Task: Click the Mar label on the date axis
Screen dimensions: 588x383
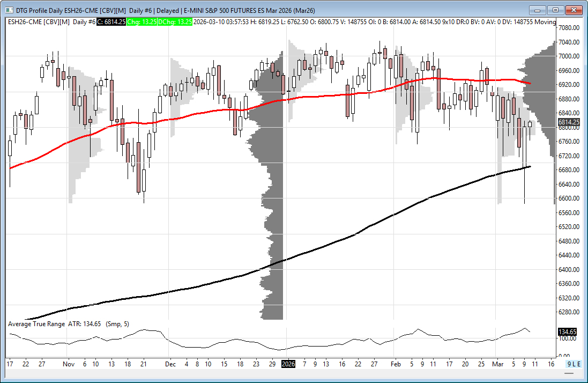Action: [x=497, y=364]
